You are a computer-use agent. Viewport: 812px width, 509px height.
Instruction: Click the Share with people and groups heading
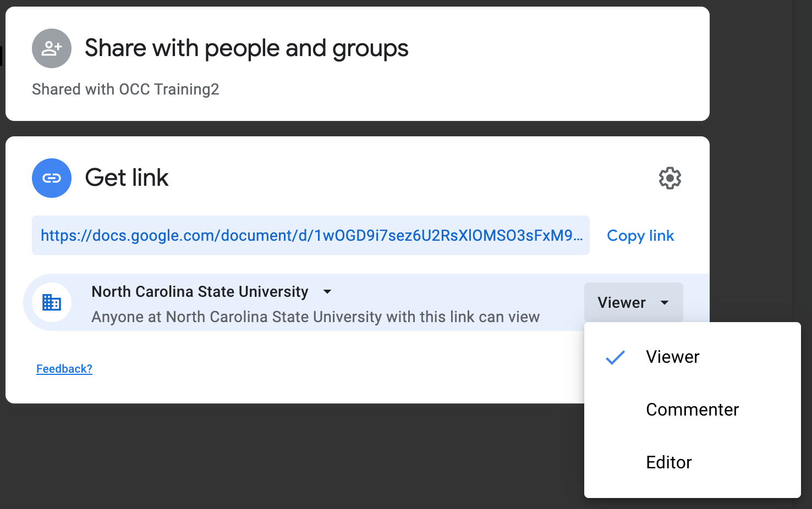point(246,48)
